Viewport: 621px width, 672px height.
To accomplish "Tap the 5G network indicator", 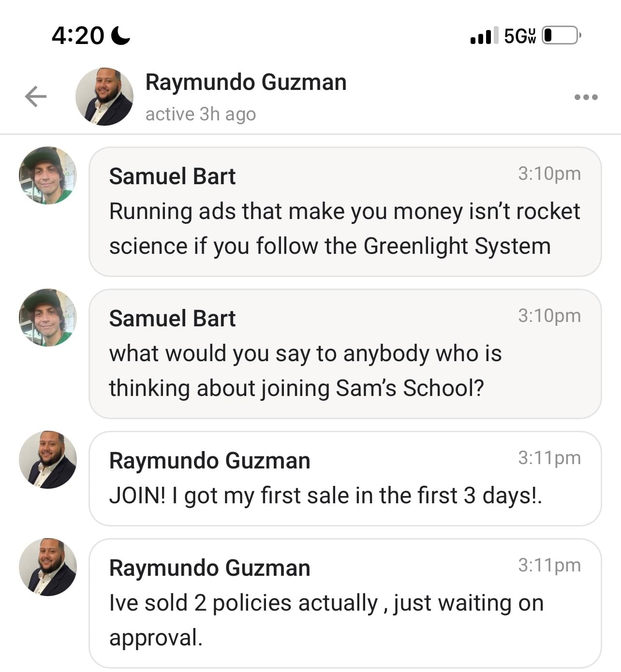I will pyautogui.click(x=519, y=36).
